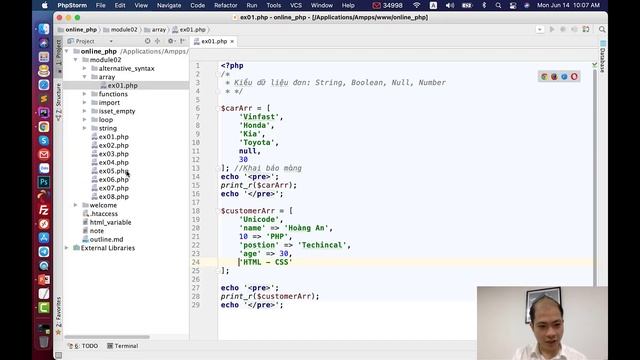Viewport: 640px width, 360px height.
Task: Expand the functions folder
Action: (84, 94)
